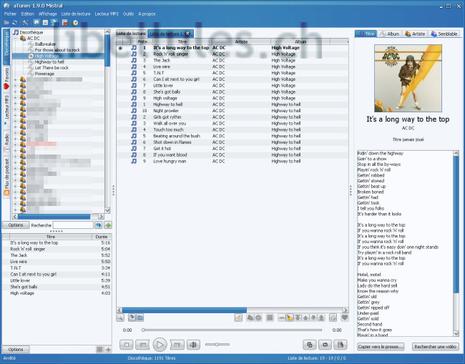Close the second playlist tab

pos(188,34)
